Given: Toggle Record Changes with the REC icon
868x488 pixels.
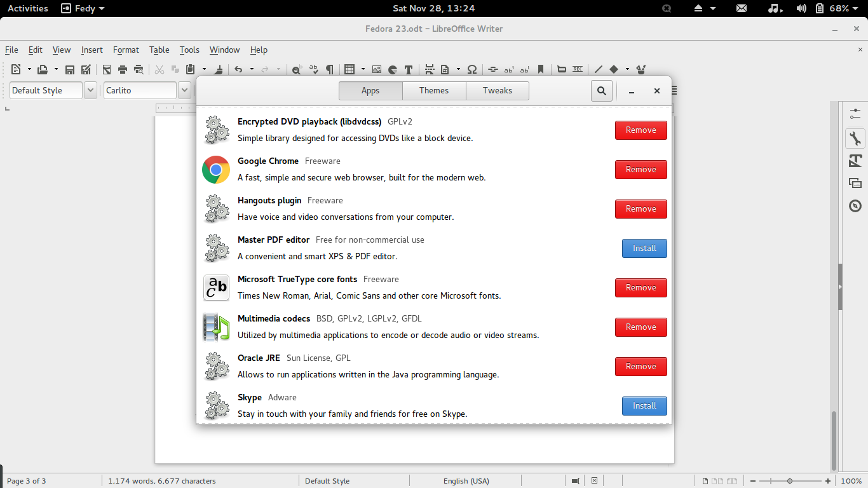Looking at the screenshot, I should coord(578,69).
